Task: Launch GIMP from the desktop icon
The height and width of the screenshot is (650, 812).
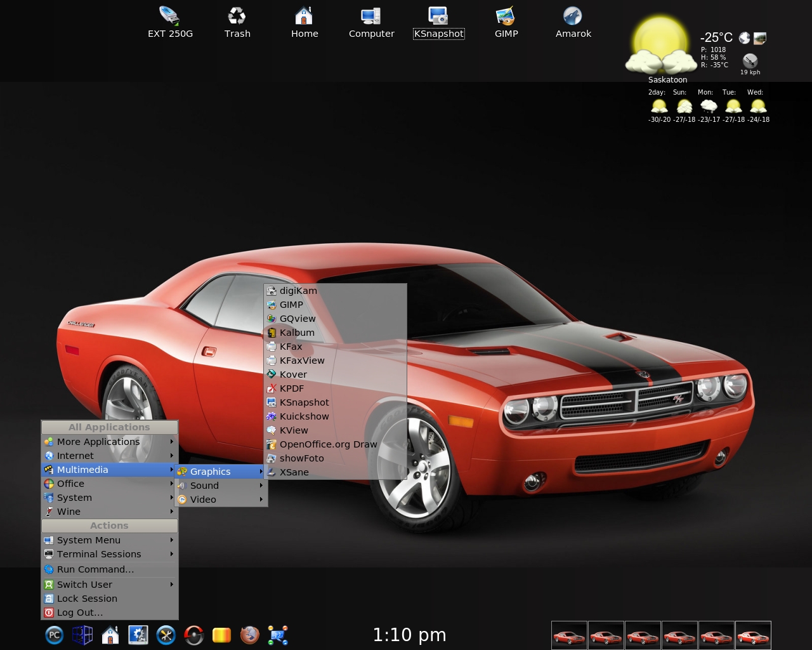Action: pyautogui.click(x=506, y=22)
